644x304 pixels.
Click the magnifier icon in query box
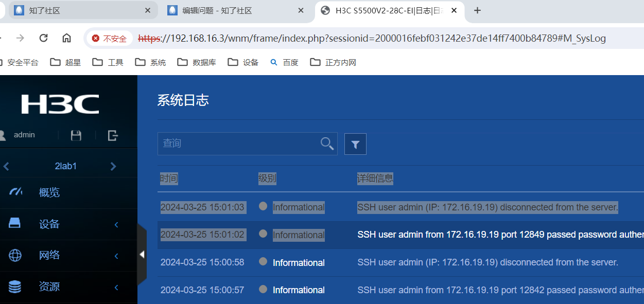pyautogui.click(x=327, y=144)
